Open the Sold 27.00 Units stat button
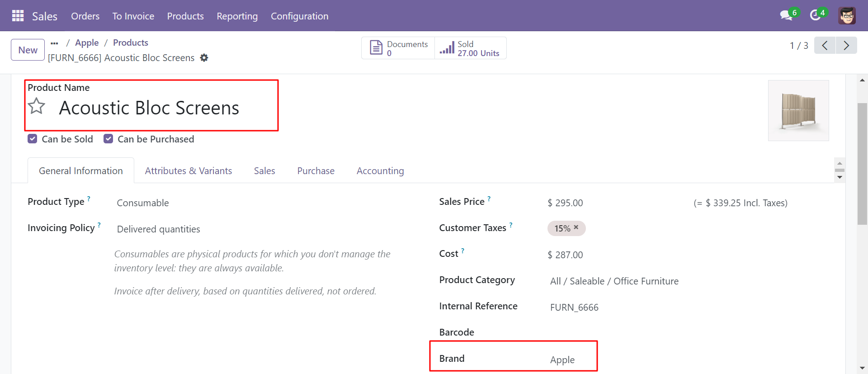This screenshot has width=868, height=374. point(470,48)
